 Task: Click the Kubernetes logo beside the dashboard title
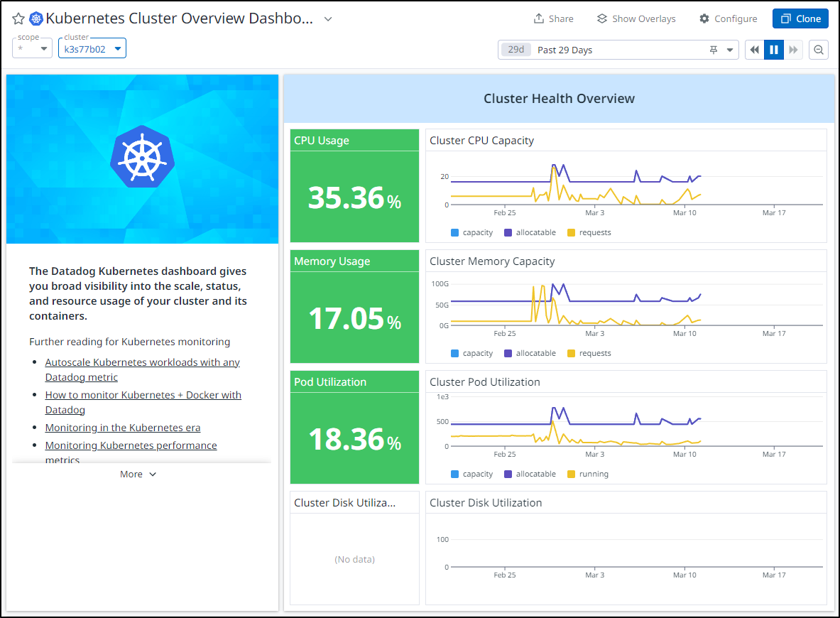(x=36, y=18)
